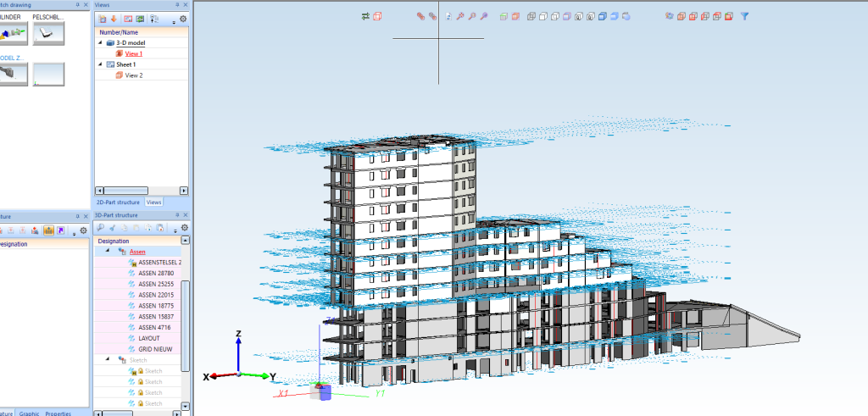Click the shaded blue cube display icon

[x=602, y=16]
